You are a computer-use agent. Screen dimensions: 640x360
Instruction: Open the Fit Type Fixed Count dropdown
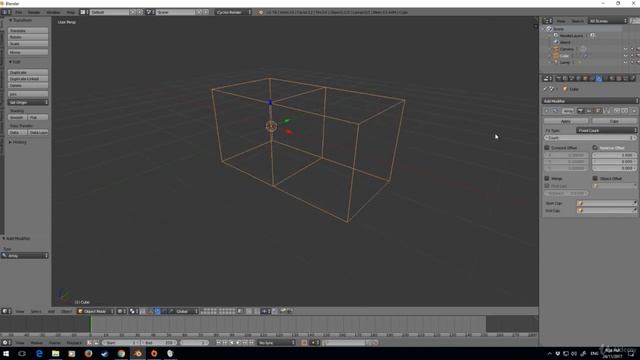click(607, 131)
